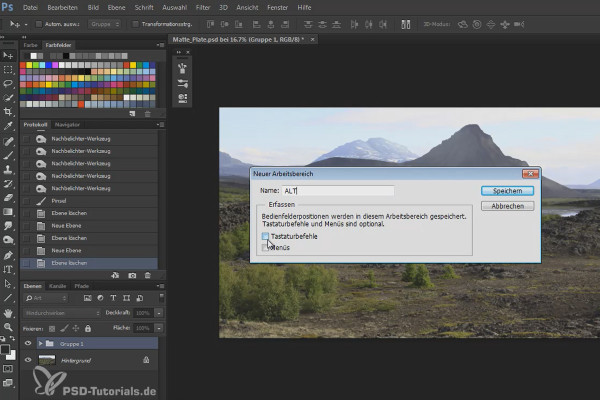Toggle the layer filter switch
This screenshot has width=600, height=400.
point(161,297)
